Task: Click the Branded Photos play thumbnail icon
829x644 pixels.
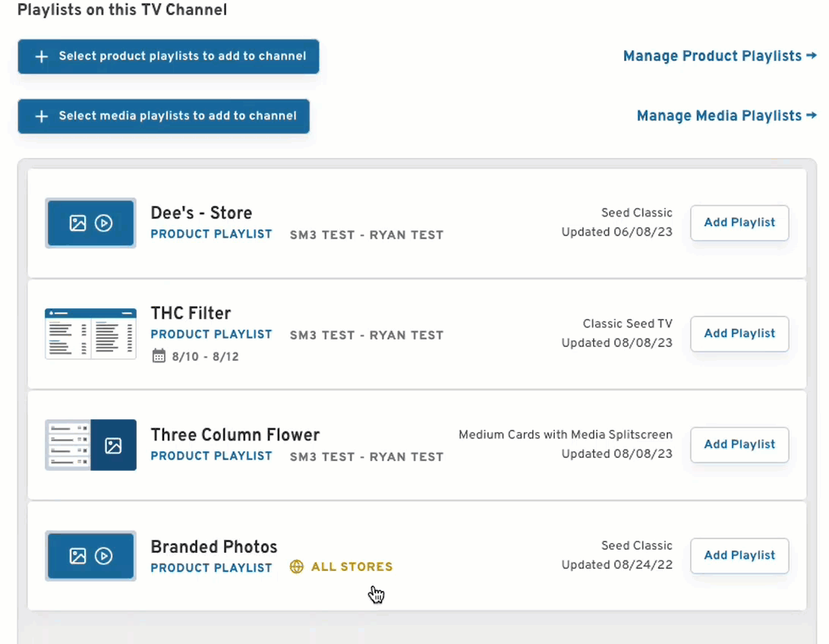Action: coord(104,555)
